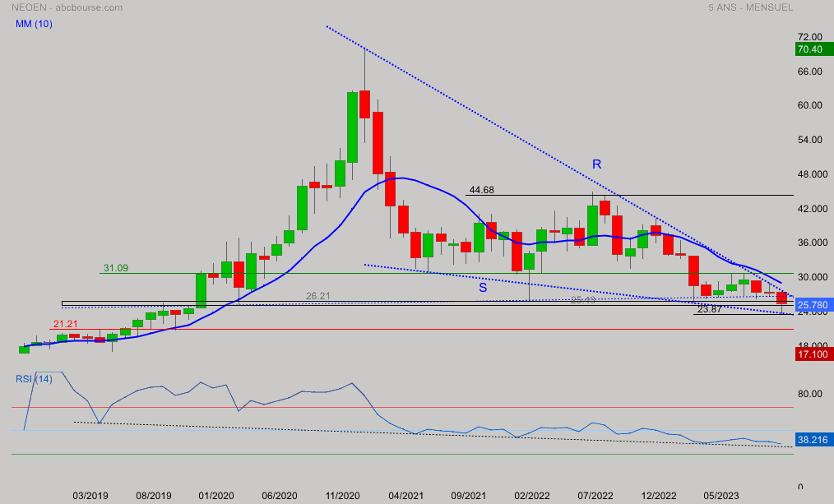Click the 07/2022 date axis label
834x504 pixels.
pos(595,496)
